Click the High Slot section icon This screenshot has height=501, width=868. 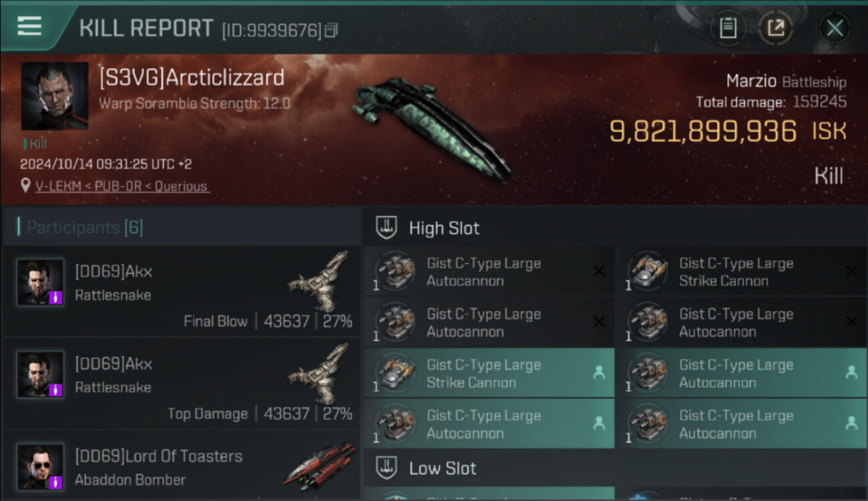(387, 227)
